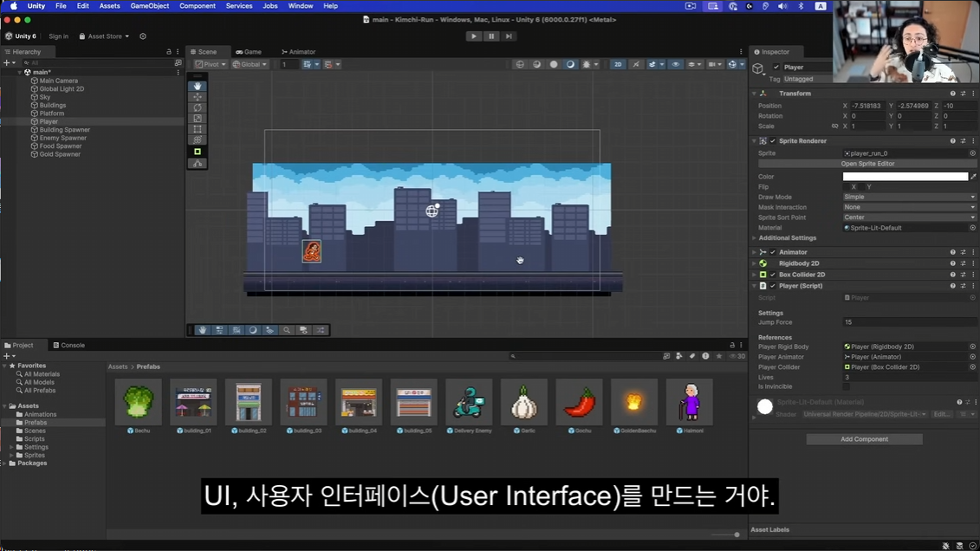Screen dimensions: 980x551
Task: Click Scale constrain proportions link icon
Action: click(834, 126)
